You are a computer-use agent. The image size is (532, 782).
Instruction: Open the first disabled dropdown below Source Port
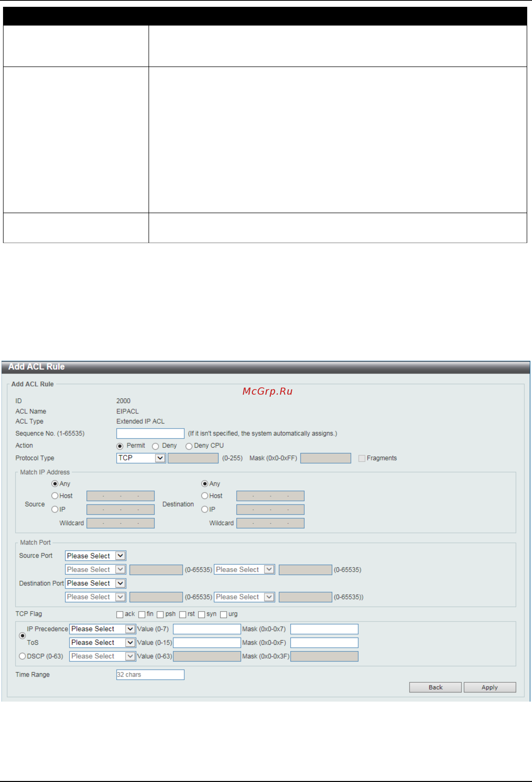coord(95,569)
